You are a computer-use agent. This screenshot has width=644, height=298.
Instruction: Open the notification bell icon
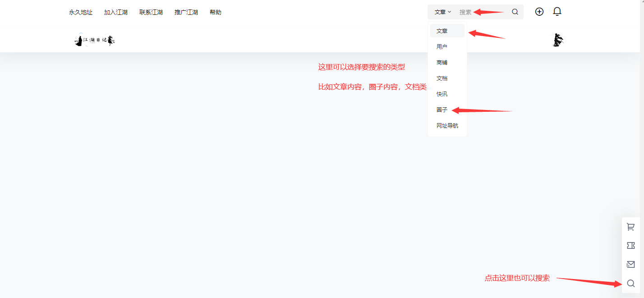pyautogui.click(x=557, y=11)
